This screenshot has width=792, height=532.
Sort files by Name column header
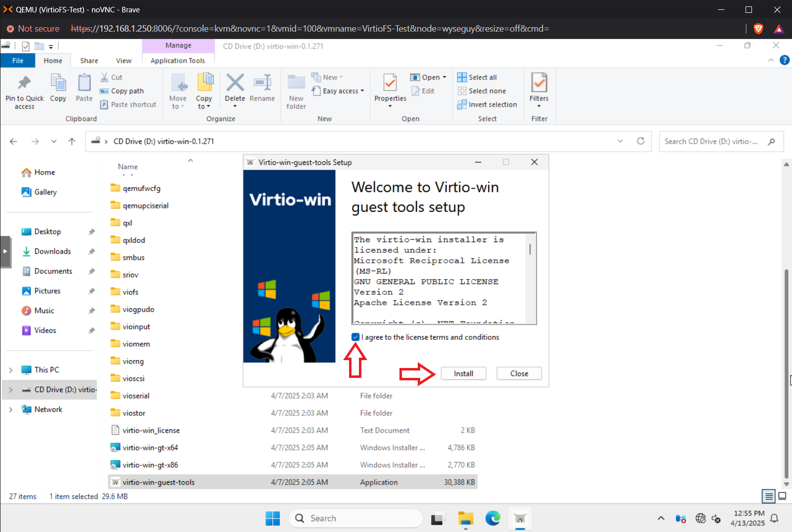(128, 167)
